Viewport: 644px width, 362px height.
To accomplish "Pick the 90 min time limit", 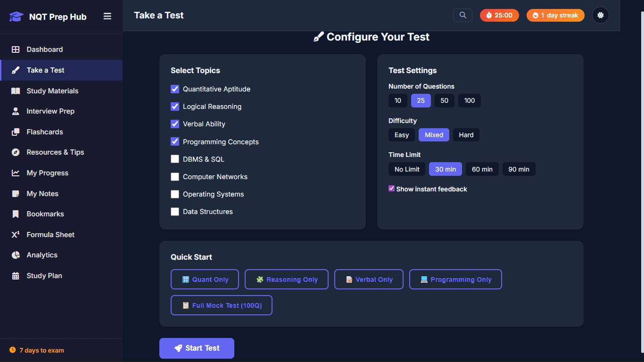I will pyautogui.click(x=519, y=169).
